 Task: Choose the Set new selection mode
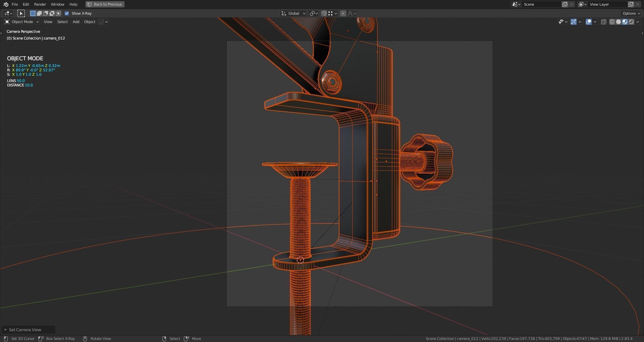coord(33,13)
